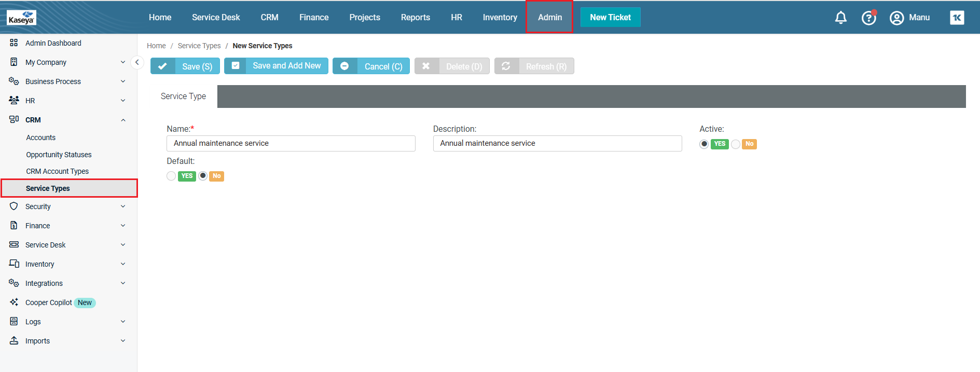Screen dimensions: 980x372
Task: Click the Kaseya logo
Action: click(21, 18)
